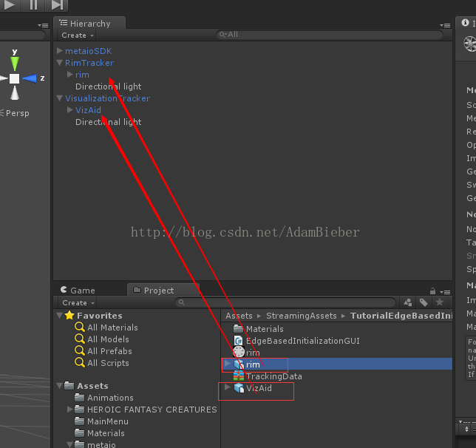Click the Step frame button
Screen dimensions: 476x448
(x=56, y=4)
